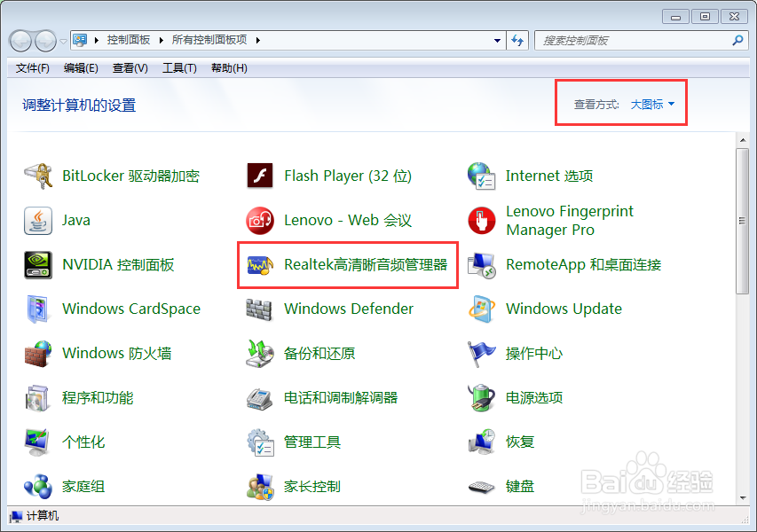Open the RemoteApp 和桌面连接 icon
The width and height of the screenshot is (757, 532).
(x=481, y=265)
